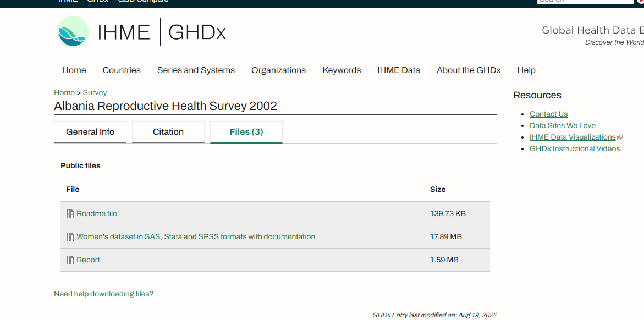
Task: Follow the Survey breadcrumb link
Action: click(x=95, y=92)
